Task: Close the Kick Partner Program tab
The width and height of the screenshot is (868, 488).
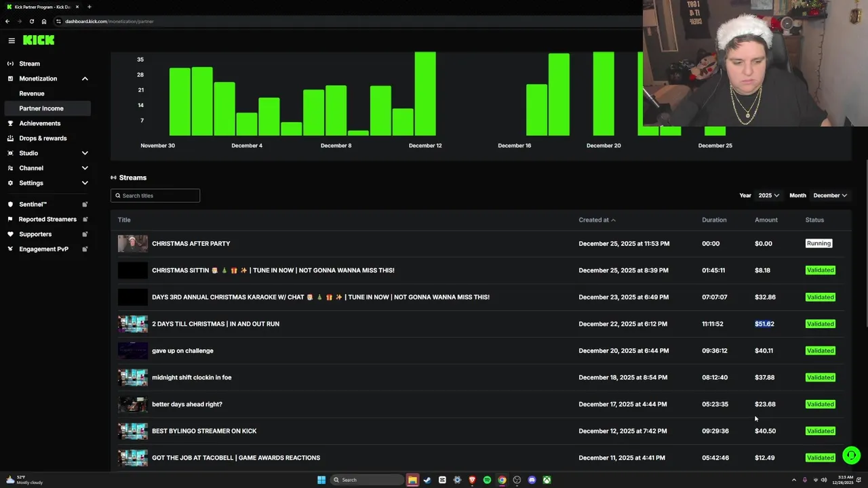Action: [x=77, y=7]
